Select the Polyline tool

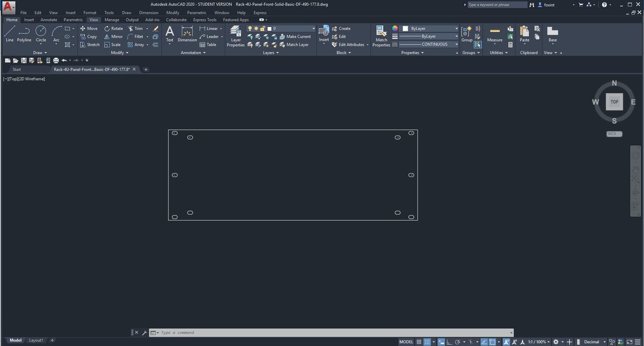click(24, 34)
